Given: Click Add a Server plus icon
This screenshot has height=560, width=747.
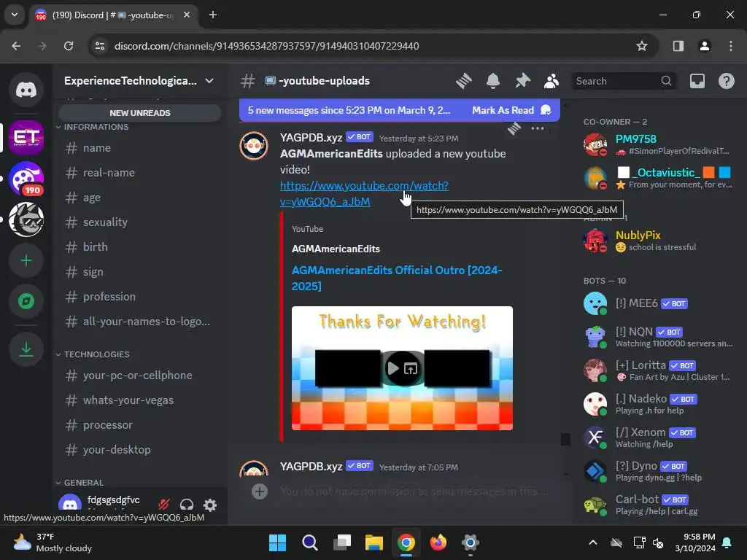Looking at the screenshot, I should pyautogui.click(x=26, y=260).
